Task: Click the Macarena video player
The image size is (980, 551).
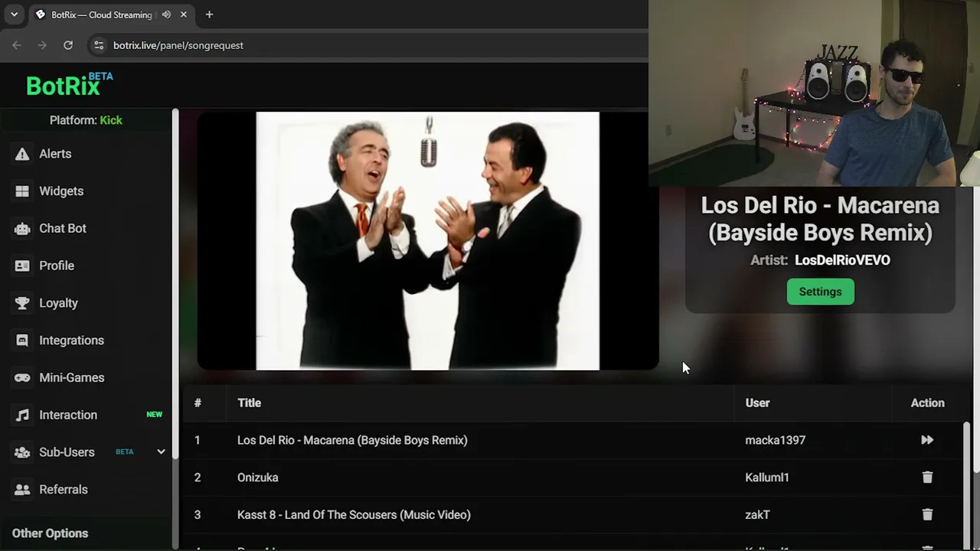Action: [428, 241]
